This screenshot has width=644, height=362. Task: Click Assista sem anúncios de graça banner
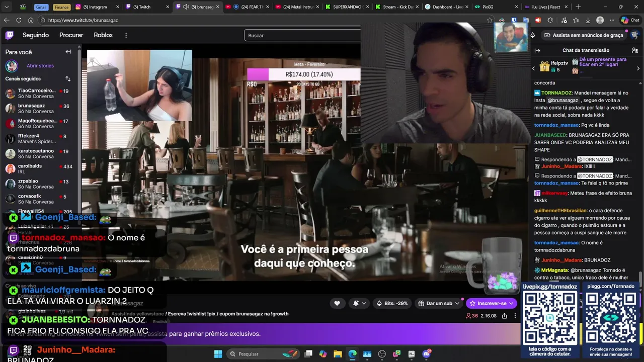tap(584, 35)
